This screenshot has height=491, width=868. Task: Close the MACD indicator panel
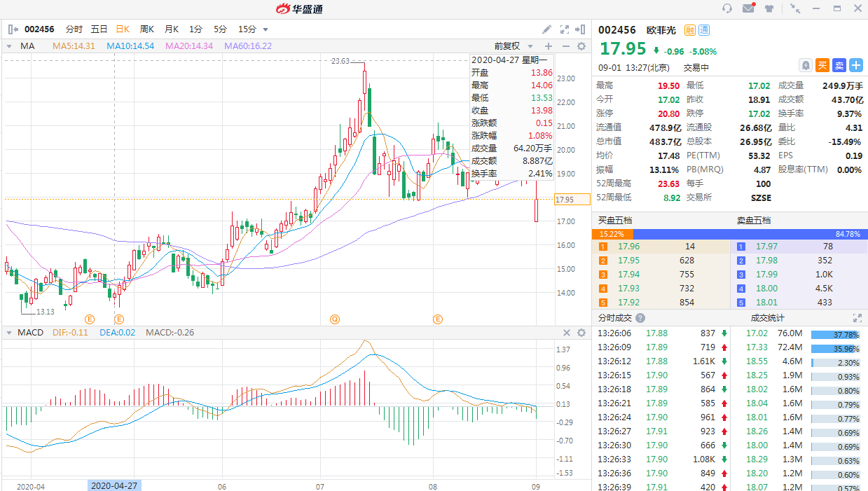pyautogui.click(x=567, y=333)
